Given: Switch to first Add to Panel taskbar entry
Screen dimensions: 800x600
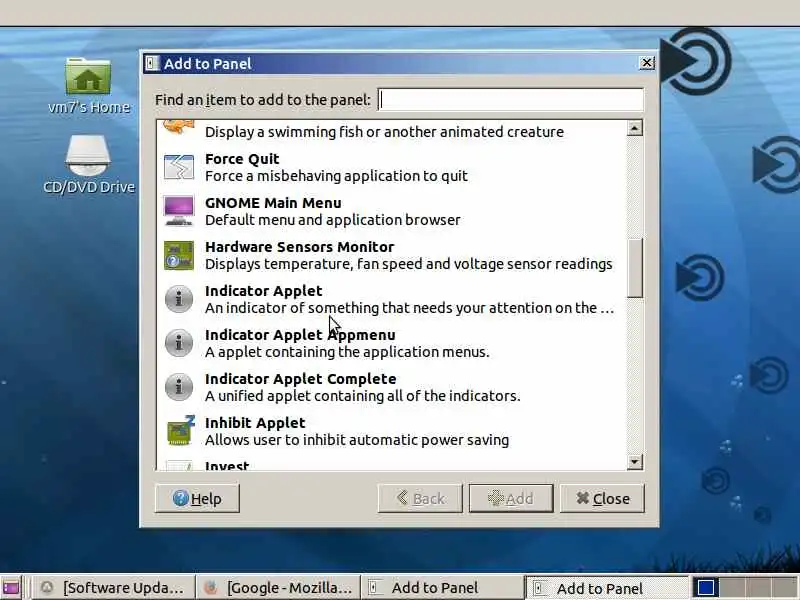Looking at the screenshot, I should point(443,588).
